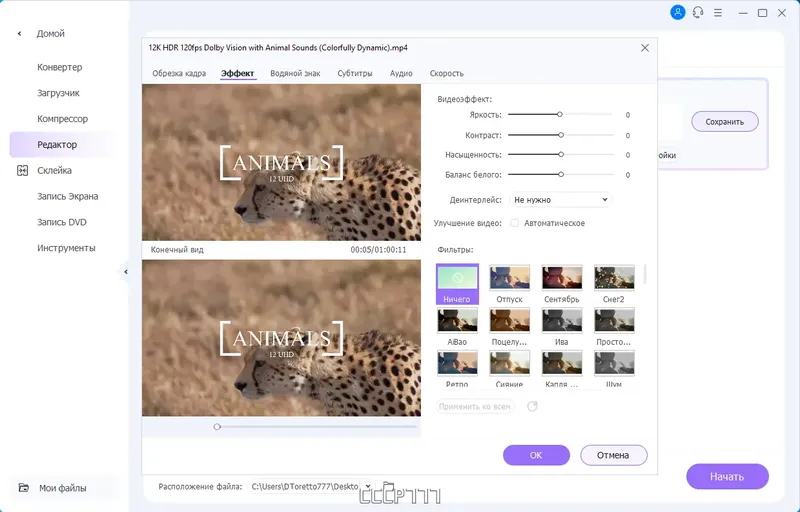Switch to the Скорость tab
This screenshot has height=512, width=800.
tap(446, 73)
